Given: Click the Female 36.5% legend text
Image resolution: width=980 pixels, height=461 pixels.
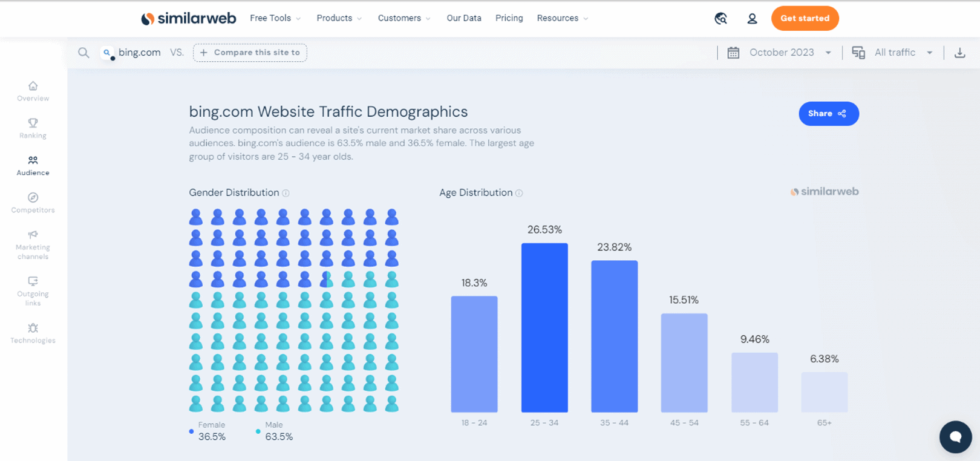Looking at the screenshot, I should (212, 431).
